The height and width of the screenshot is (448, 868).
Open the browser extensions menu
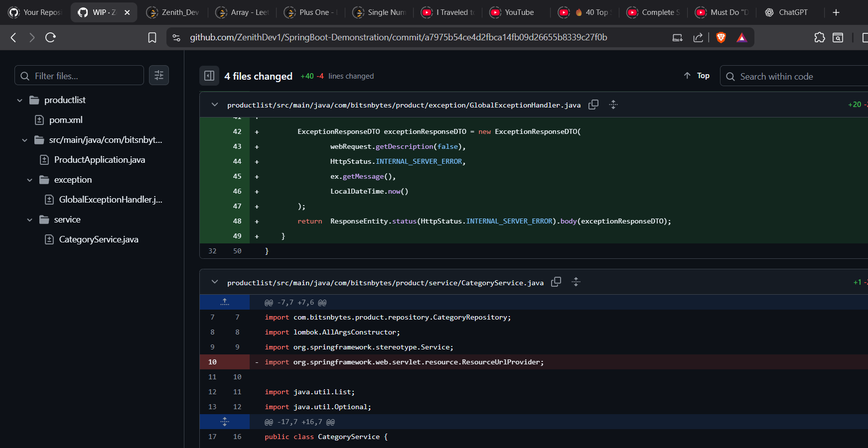[820, 37]
